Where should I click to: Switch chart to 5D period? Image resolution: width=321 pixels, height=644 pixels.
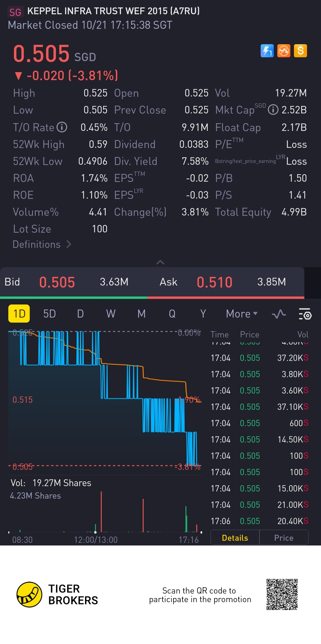[x=49, y=314]
